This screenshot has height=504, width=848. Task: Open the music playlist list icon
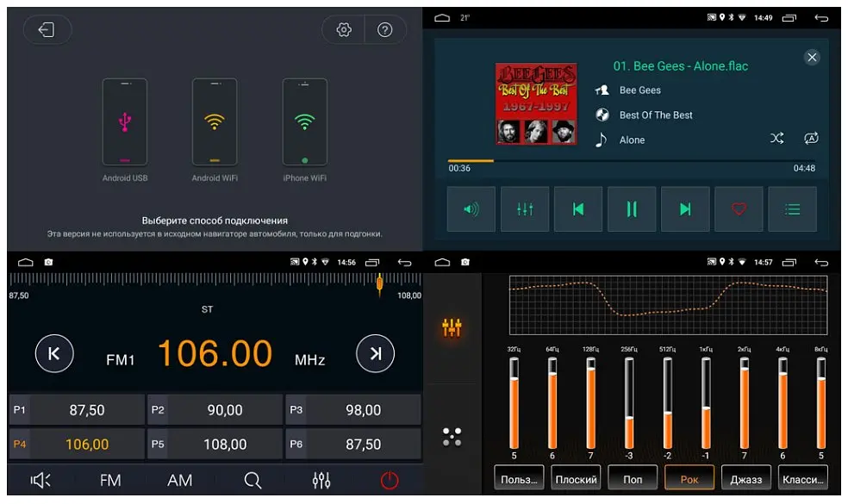[792, 209]
